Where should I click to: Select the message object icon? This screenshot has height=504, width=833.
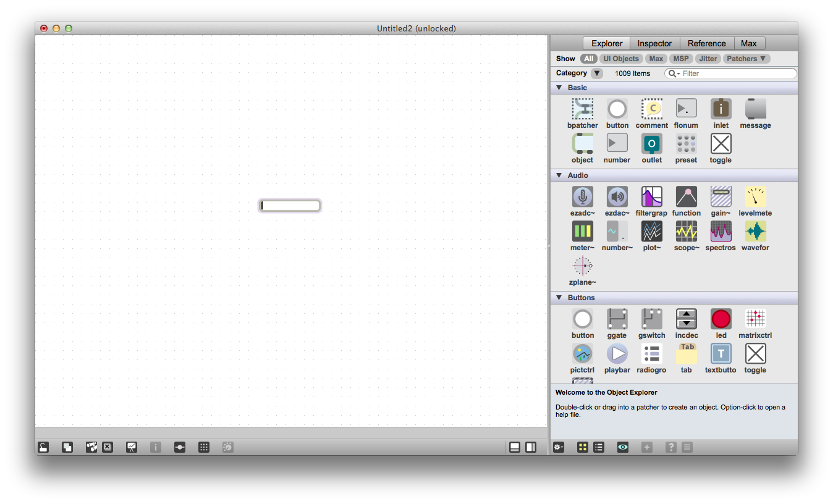tap(755, 109)
